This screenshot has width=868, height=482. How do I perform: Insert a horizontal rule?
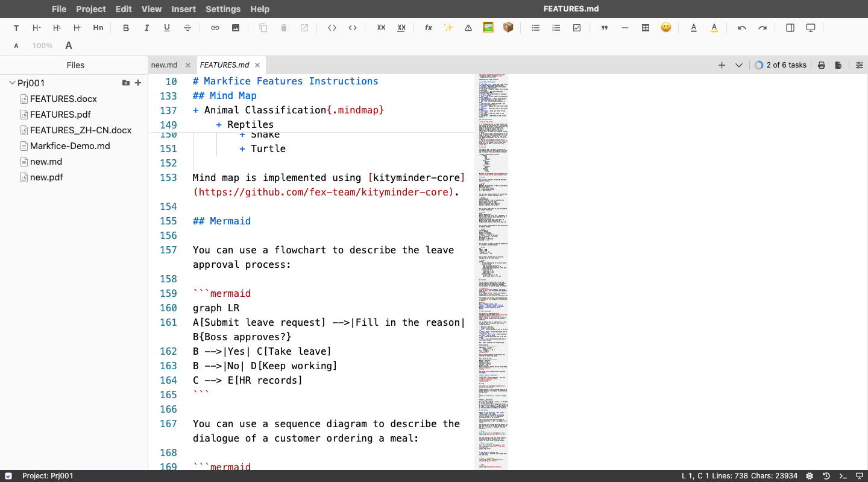point(625,28)
